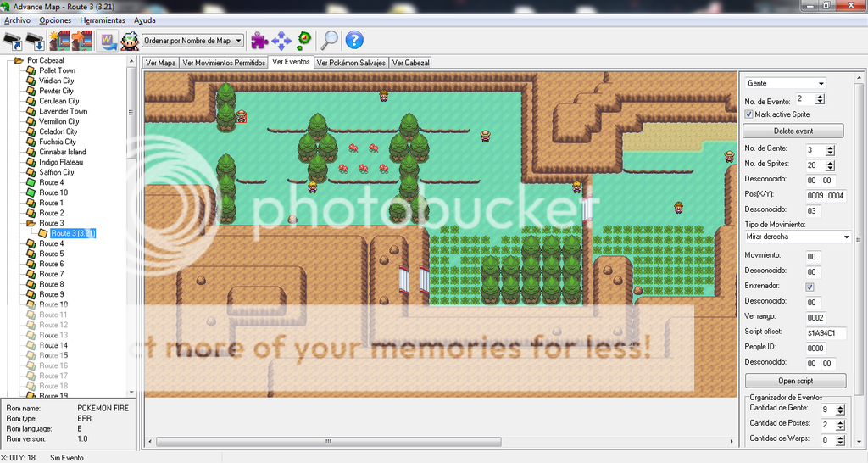Screen dimensions: 868x463
Task: Click the open ROM cartridge icon
Action: point(13,40)
